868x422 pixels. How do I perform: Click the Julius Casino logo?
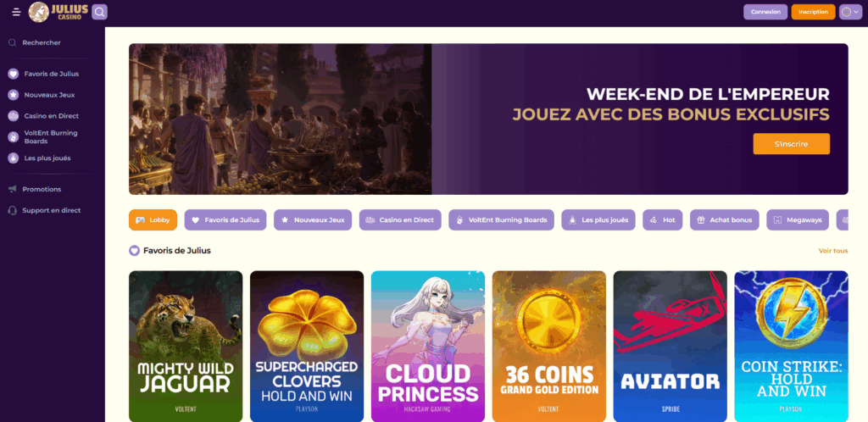(x=58, y=12)
